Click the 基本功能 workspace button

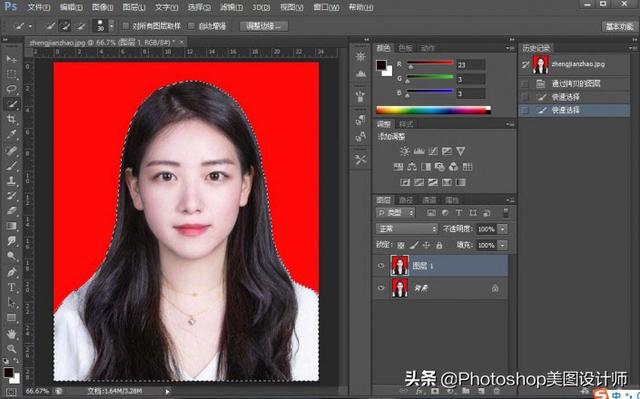pos(619,27)
